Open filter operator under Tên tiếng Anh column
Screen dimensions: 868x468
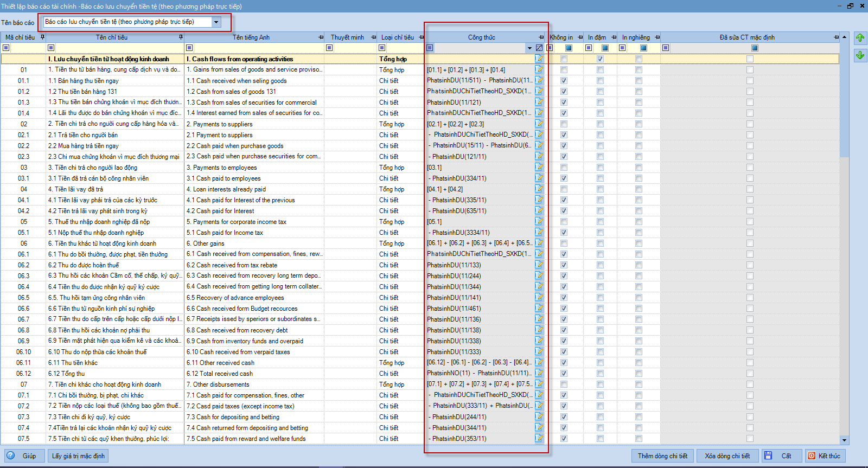189,48
